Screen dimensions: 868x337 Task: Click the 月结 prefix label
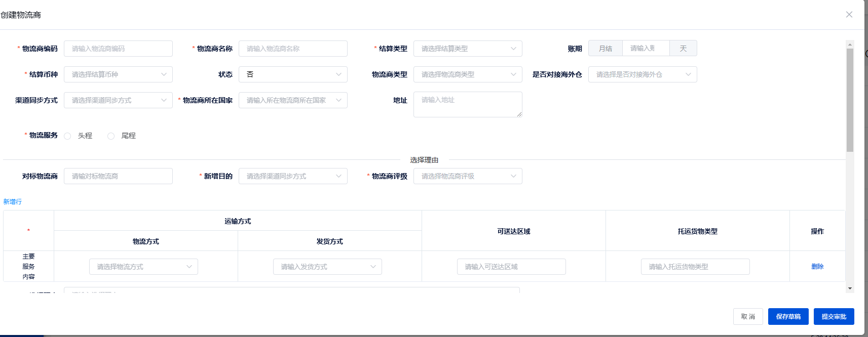tap(606, 48)
